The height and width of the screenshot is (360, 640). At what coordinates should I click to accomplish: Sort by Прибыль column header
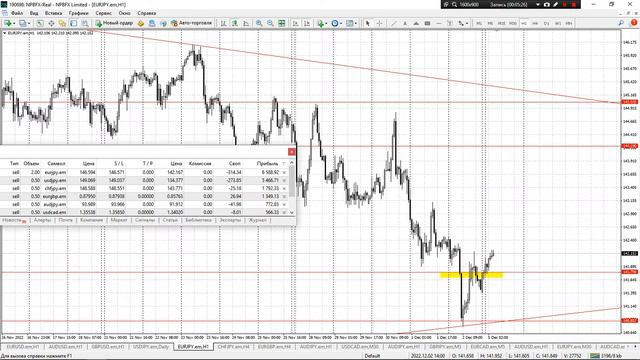pos(267,163)
